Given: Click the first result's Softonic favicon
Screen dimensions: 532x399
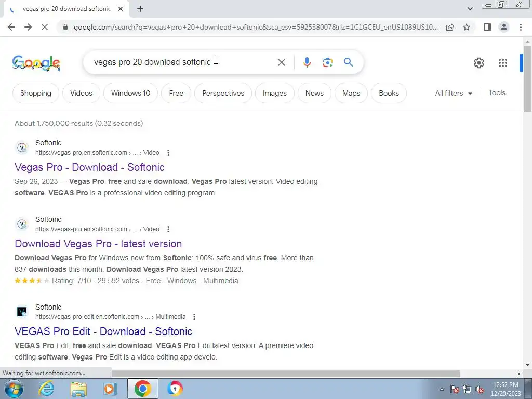Looking at the screenshot, I should tap(22, 148).
